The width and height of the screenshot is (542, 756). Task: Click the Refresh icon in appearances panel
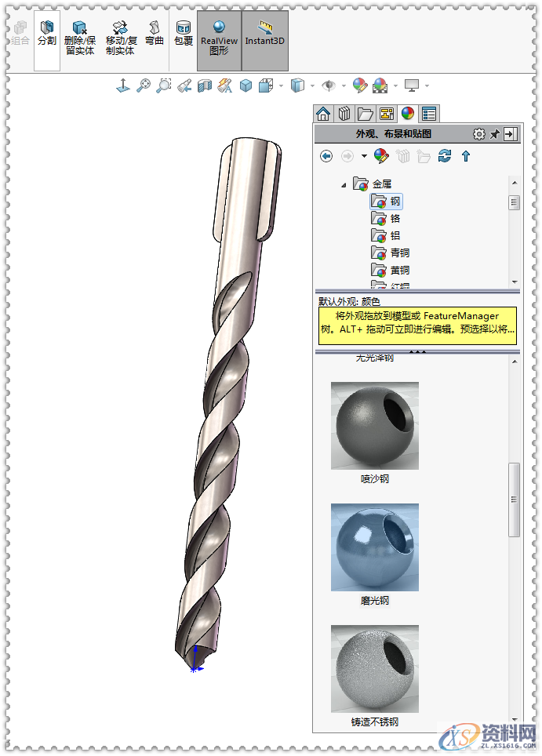(x=445, y=156)
